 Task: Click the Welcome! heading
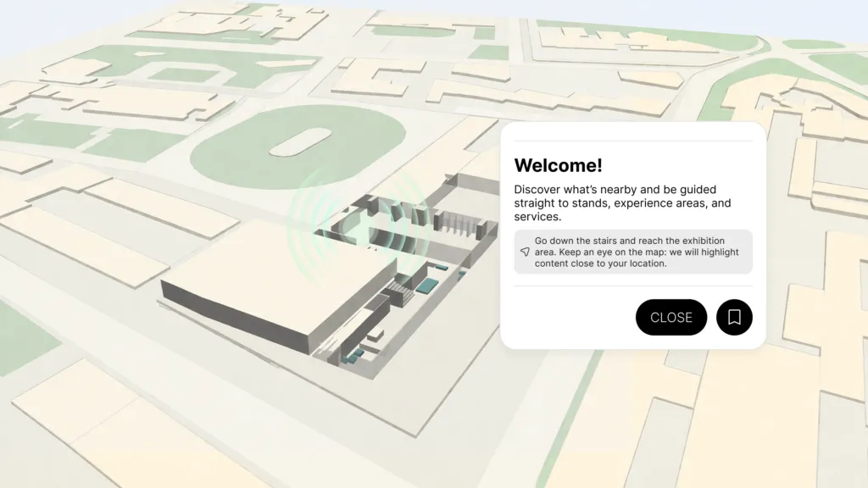click(558, 165)
